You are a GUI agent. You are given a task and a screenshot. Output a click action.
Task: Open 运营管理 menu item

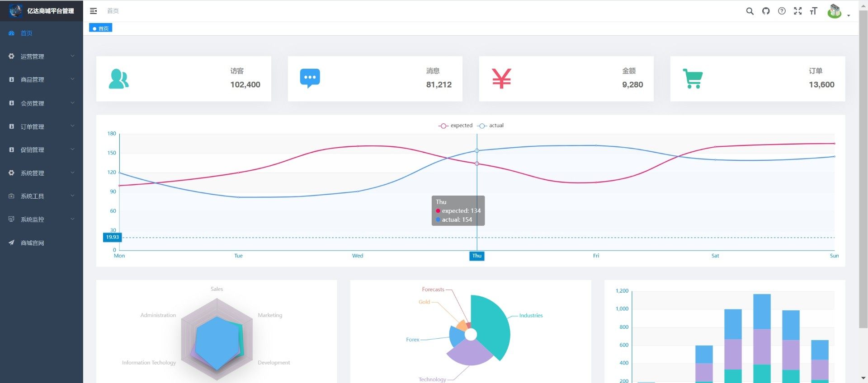(42, 56)
